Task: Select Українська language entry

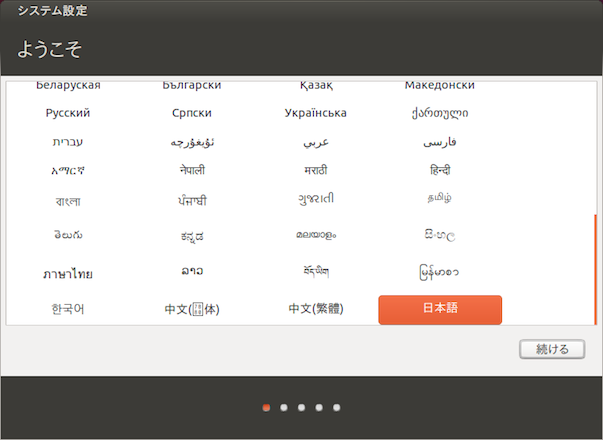Action: pos(316,113)
